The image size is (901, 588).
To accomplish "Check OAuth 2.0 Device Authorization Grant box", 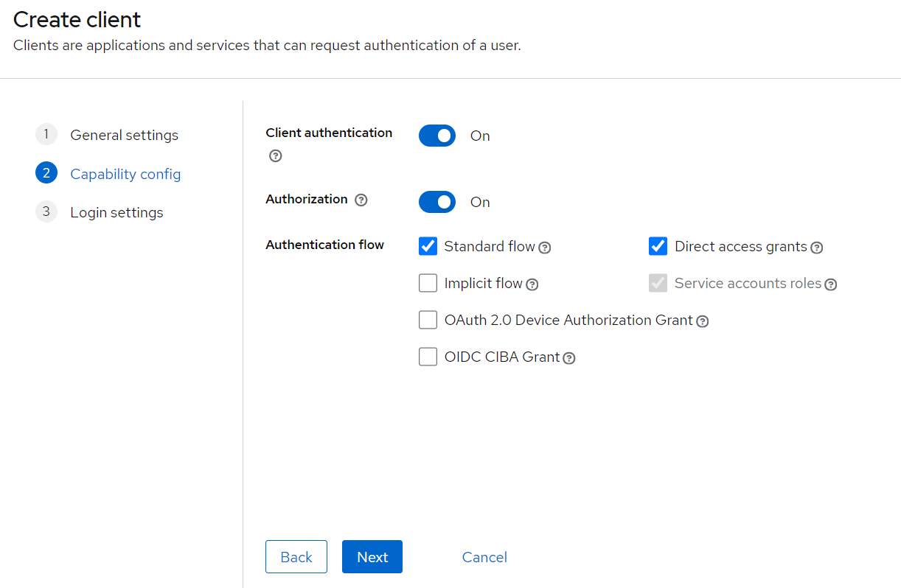I will coord(428,320).
